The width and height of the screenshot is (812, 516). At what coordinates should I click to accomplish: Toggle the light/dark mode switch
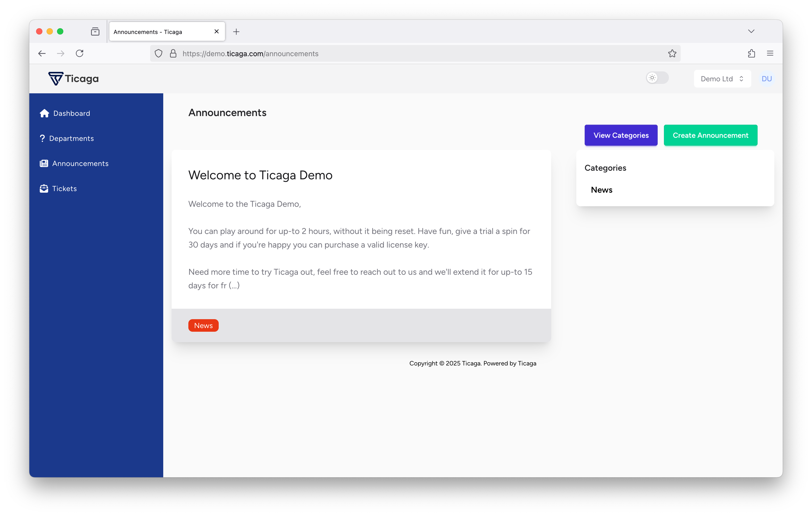(x=657, y=78)
